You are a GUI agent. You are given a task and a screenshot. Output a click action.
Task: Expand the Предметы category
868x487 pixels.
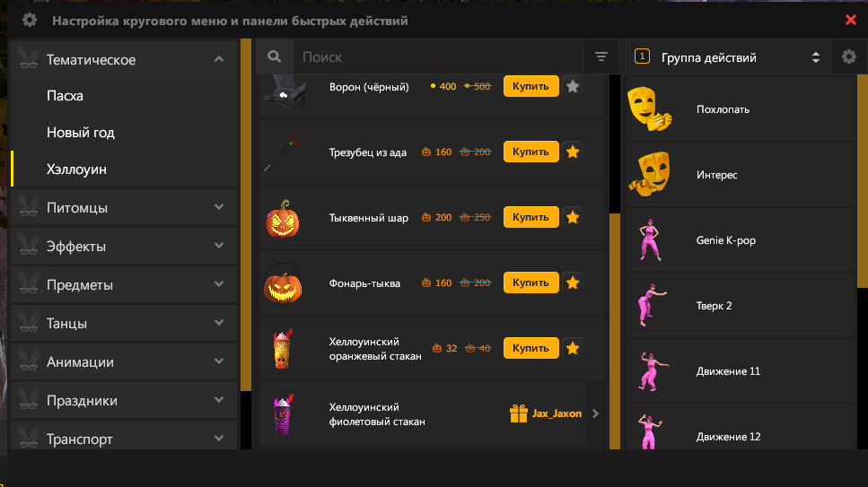point(219,284)
